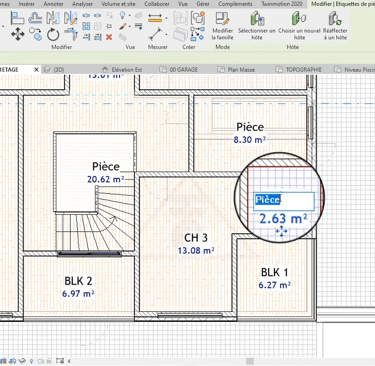This screenshot has height=366, width=375.
Task: Select Mirror - Pick Axis tool
Action: click(53, 18)
